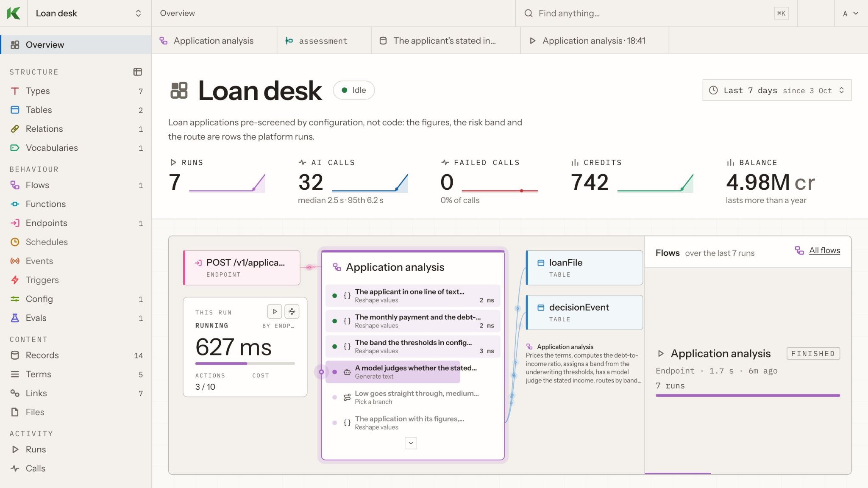Open the Loan desk project switcher
Viewport: 868px width, 488px height.
coord(89,13)
